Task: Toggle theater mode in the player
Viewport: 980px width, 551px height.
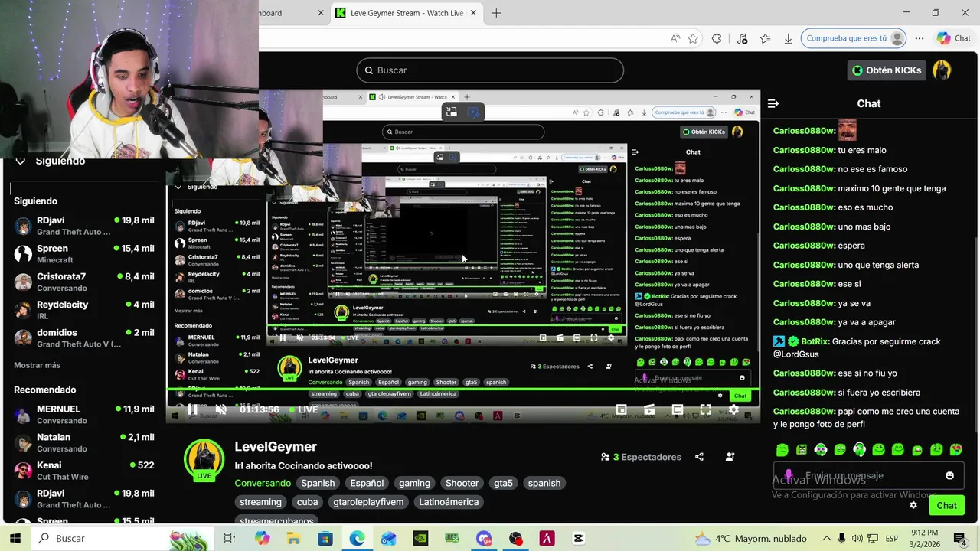Action: click(677, 409)
